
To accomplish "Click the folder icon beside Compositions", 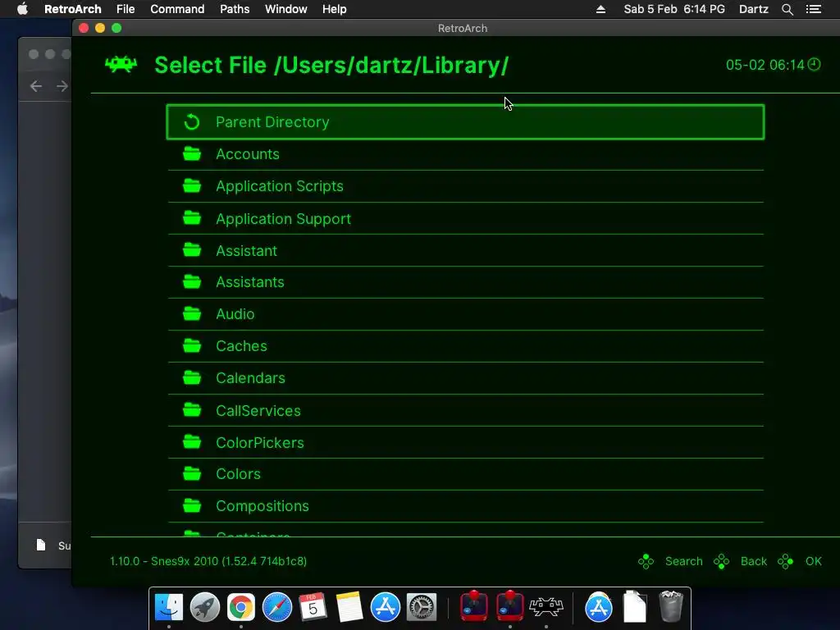I will pyautogui.click(x=192, y=505).
